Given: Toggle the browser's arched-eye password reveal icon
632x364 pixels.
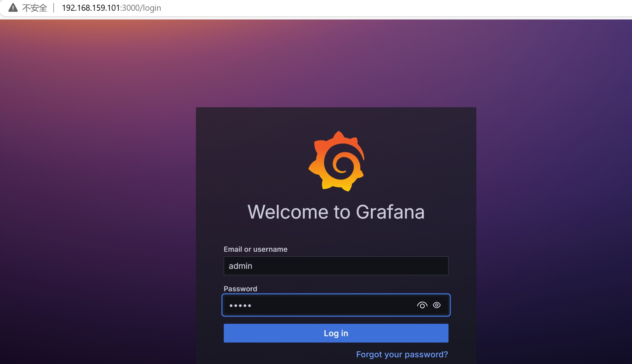Looking at the screenshot, I should click(x=422, y=305).
